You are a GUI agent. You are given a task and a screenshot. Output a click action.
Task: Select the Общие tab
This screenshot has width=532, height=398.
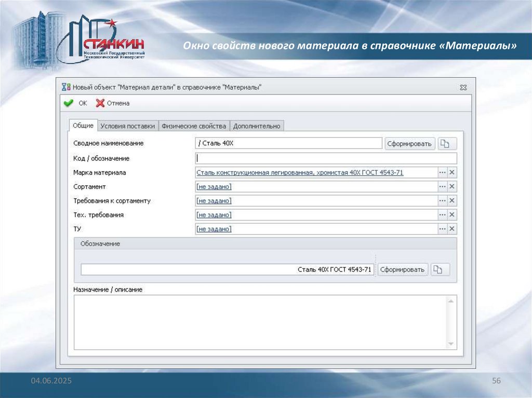point(83,126)
